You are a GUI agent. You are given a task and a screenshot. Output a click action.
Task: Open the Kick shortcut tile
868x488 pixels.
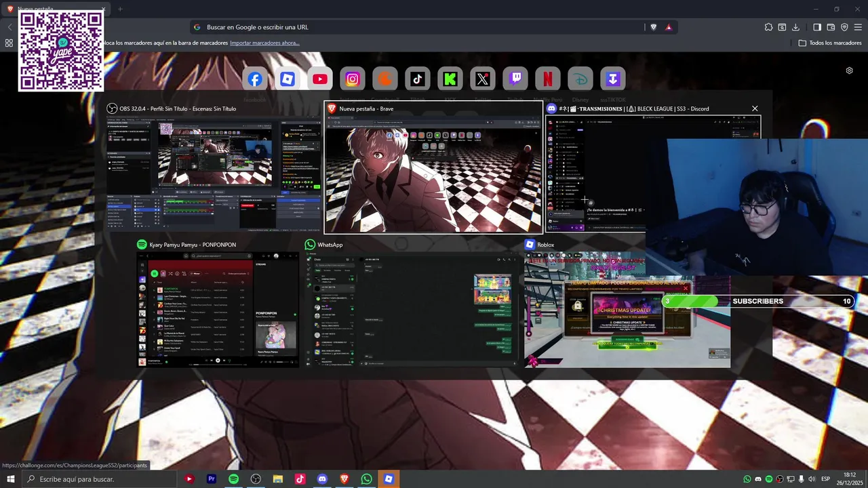450,79
